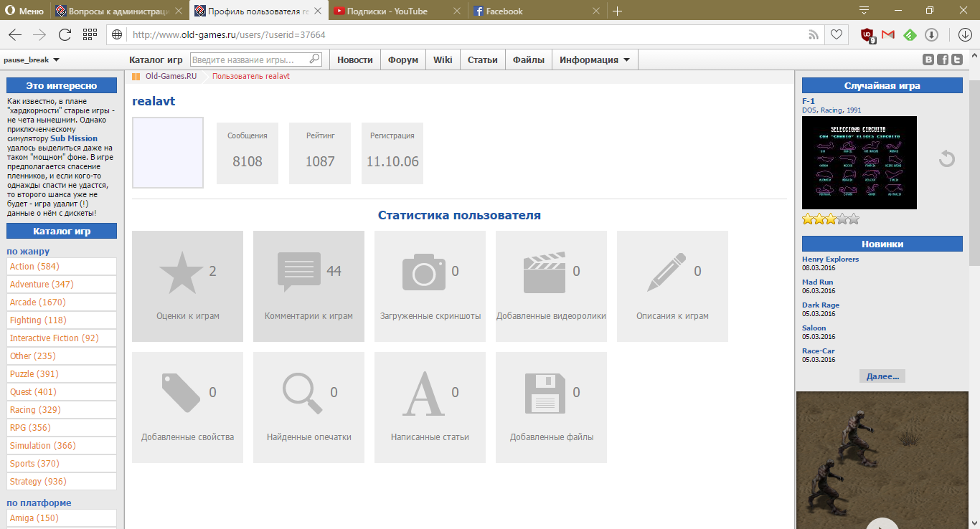Open the Файлы menu item
980x529 pixels.
pyautogui.click(x=529, y=60)
